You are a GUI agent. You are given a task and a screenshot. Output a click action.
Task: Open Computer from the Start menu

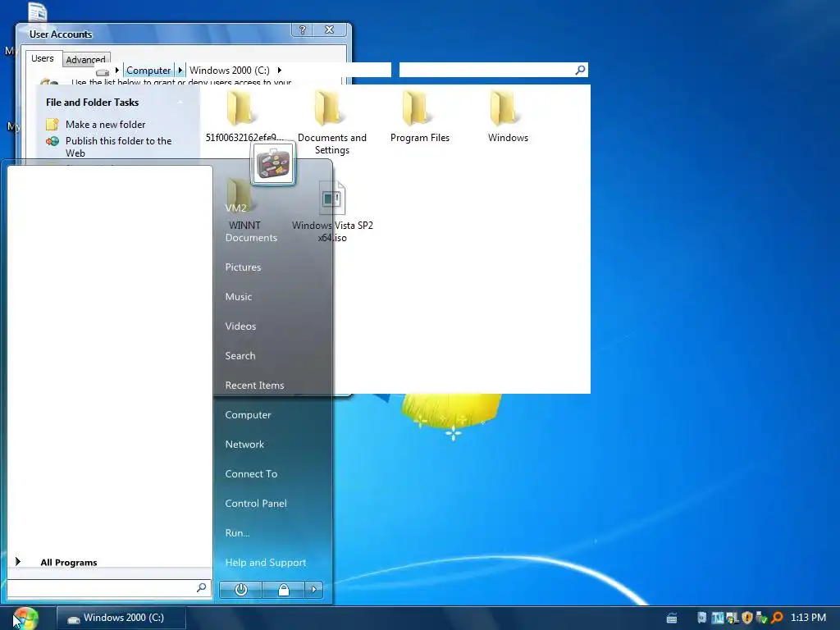point(248,414)
